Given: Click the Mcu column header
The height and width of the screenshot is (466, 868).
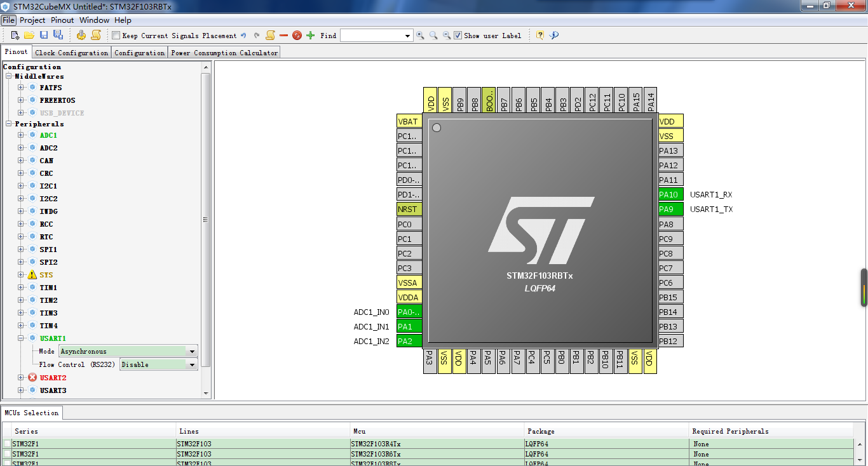Looking at the screenshot, I should point(437,431).
